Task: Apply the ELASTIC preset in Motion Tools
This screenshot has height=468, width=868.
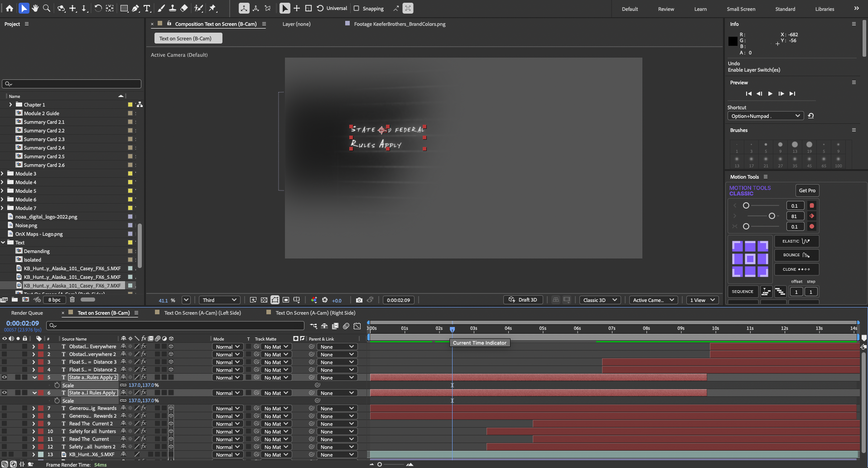Action: click(x=796, y=241)
